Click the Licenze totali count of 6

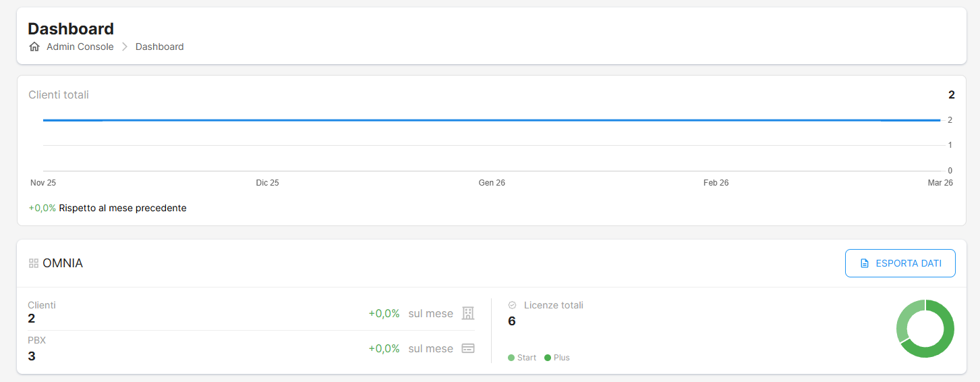(x=512, y=321)
